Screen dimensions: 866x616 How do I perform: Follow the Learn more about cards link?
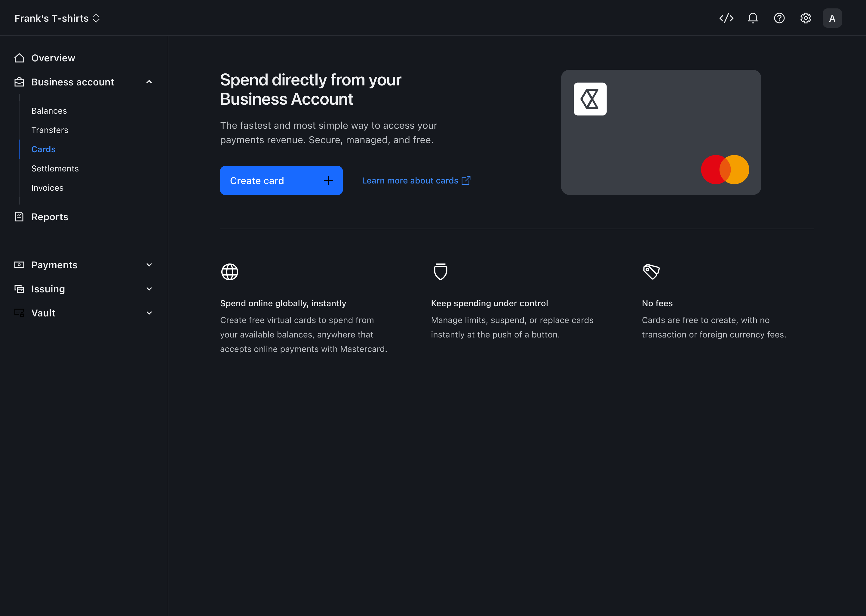[416, 180]
